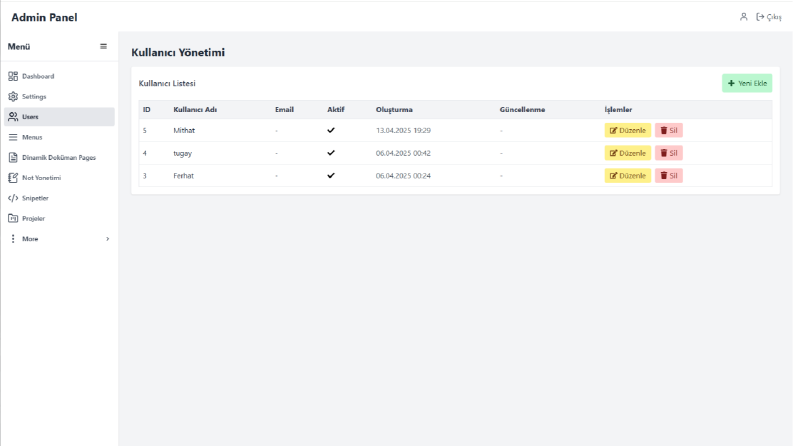Click the edit pencil icon for tugay

[x=613, y=153]
